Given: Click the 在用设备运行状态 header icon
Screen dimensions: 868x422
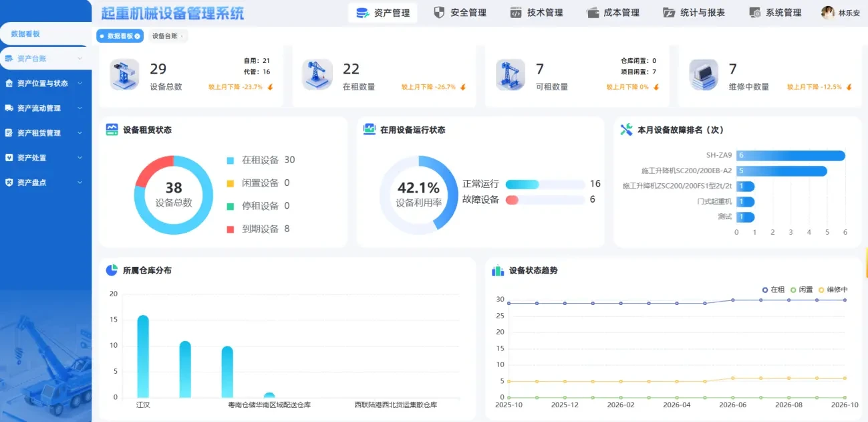Looking at the screenshot, I should tap(370, 130).
